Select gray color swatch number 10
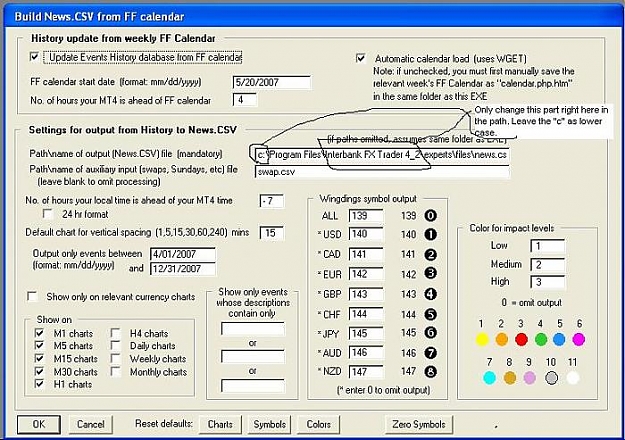The width and height of the screenshot is (625, 440). click(551, 377)
